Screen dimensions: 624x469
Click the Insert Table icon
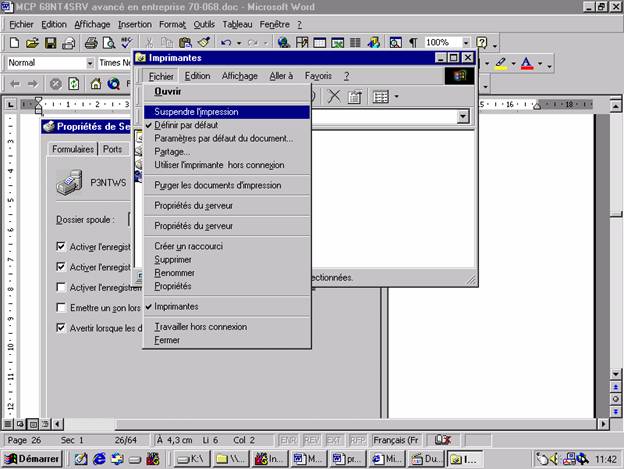pos(320,43)
